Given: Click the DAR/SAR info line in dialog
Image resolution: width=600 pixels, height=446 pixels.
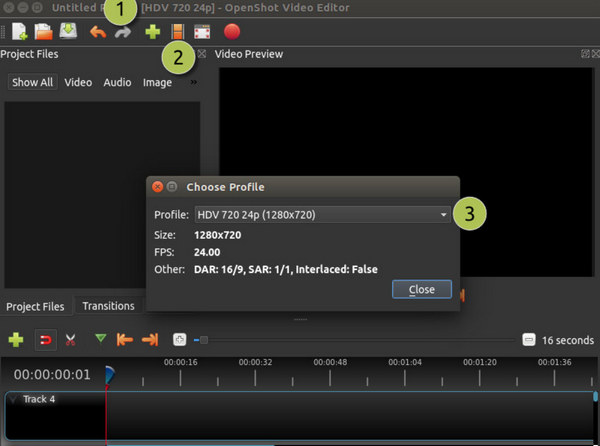Looking at the screenshot, I should 286,269.
